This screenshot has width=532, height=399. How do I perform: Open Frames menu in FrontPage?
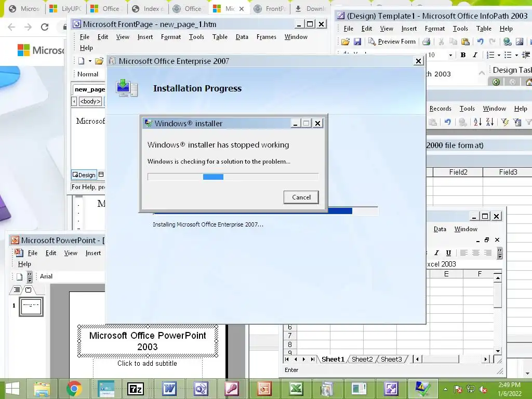(x=266, y=37)
